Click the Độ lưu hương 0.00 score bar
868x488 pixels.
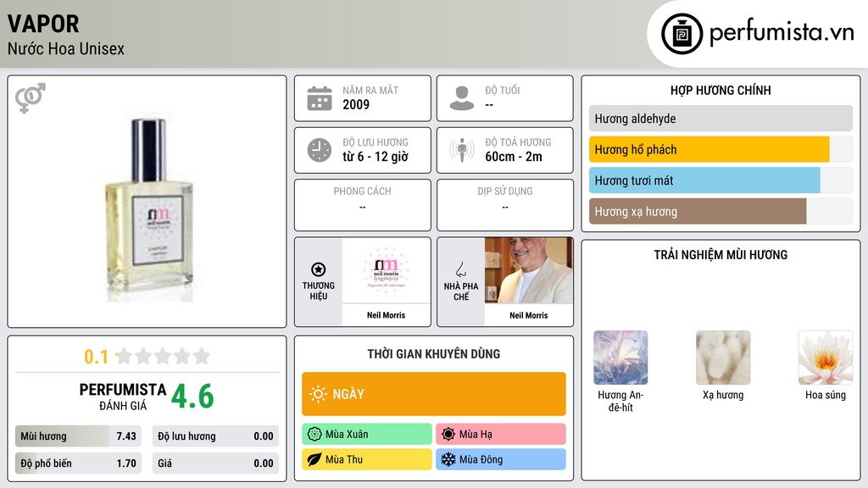[x=215, y=436]
